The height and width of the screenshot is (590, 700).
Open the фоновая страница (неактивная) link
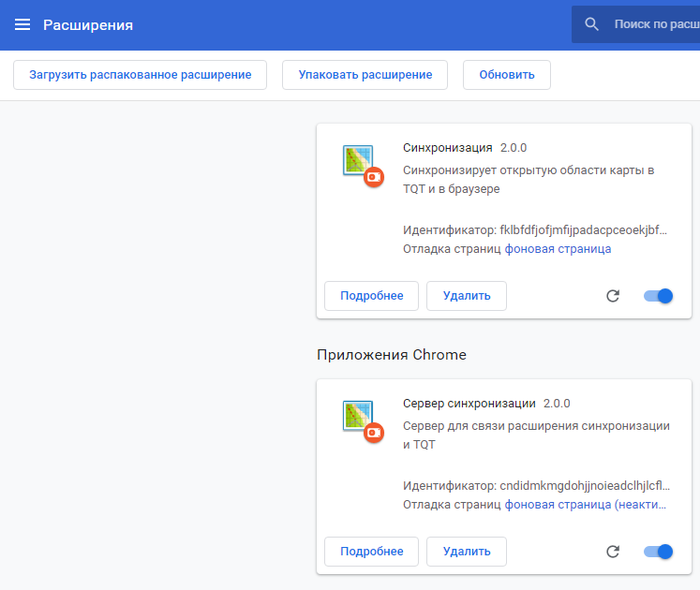[x=586, y=505]
